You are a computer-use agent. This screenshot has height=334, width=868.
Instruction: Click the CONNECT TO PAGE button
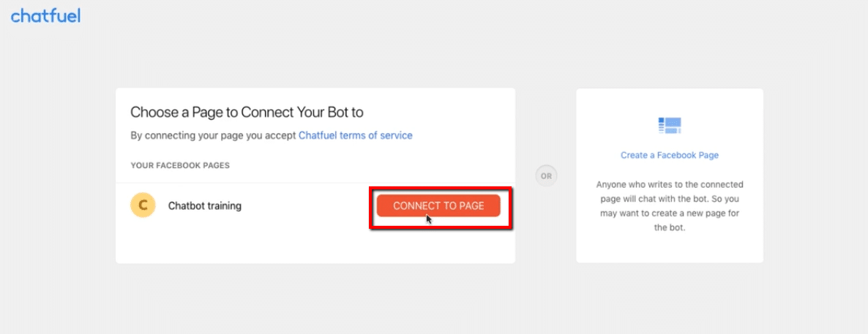pyautogui.click(x=438, y=205)
